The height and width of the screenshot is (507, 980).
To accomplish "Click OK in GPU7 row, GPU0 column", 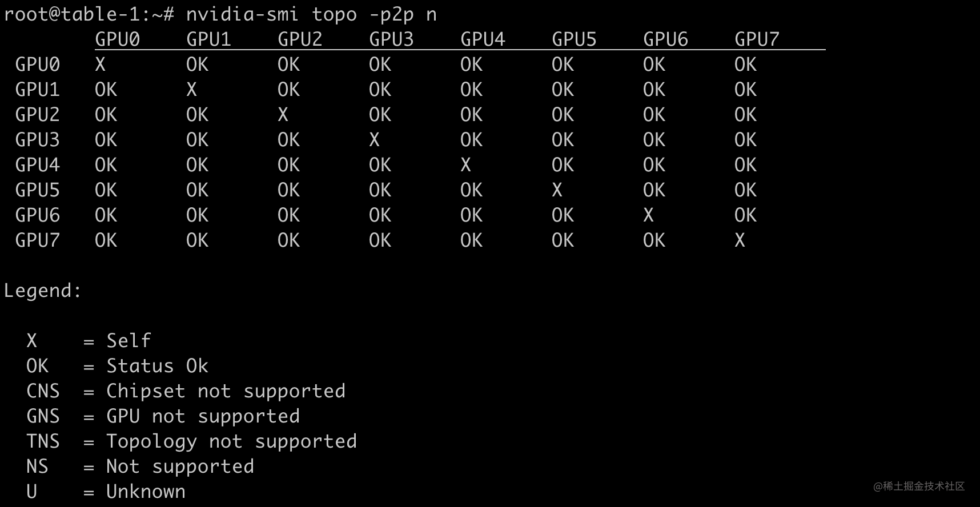I will click(x=106, y=240).
